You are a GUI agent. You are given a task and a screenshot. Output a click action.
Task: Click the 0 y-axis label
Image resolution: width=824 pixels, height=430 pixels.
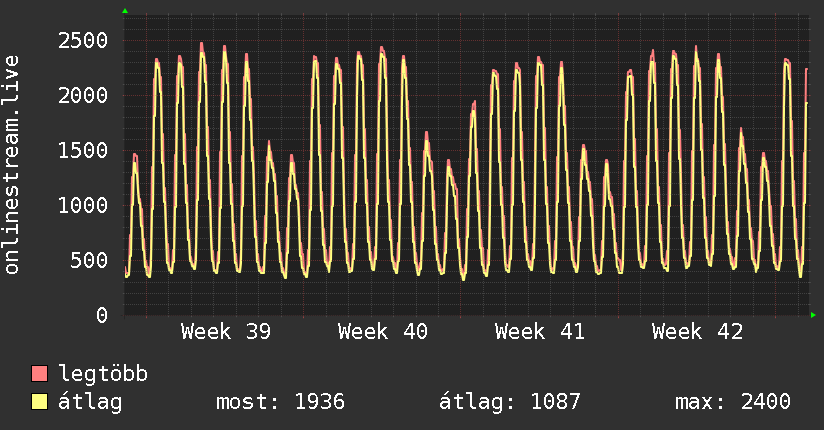tap(102, 315)
